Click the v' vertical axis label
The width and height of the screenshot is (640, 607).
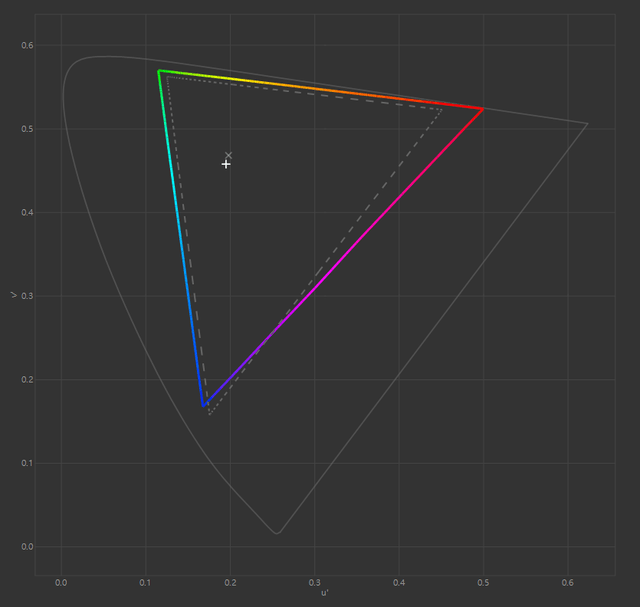pyautogui.click(x=13, y=294)
